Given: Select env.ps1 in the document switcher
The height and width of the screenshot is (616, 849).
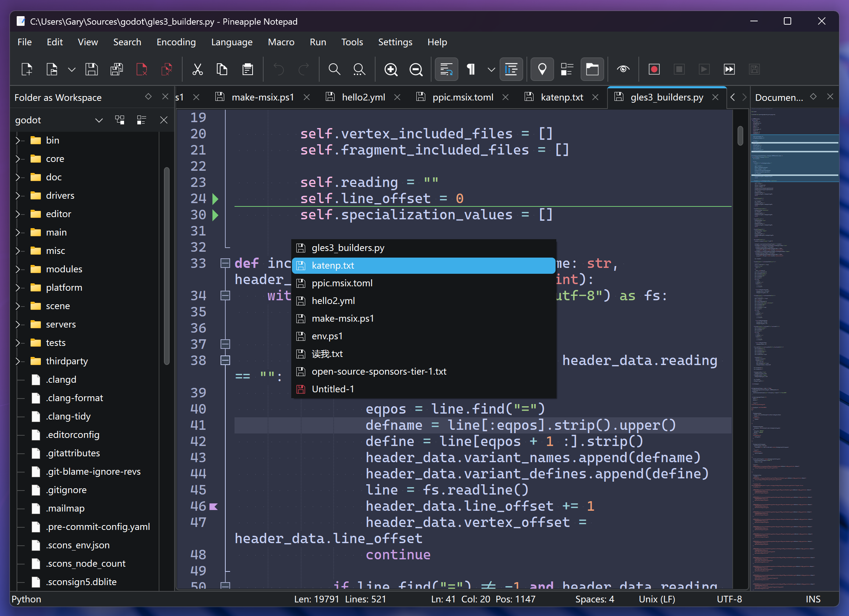Looking at the screenshot, I should coord(423,336).
